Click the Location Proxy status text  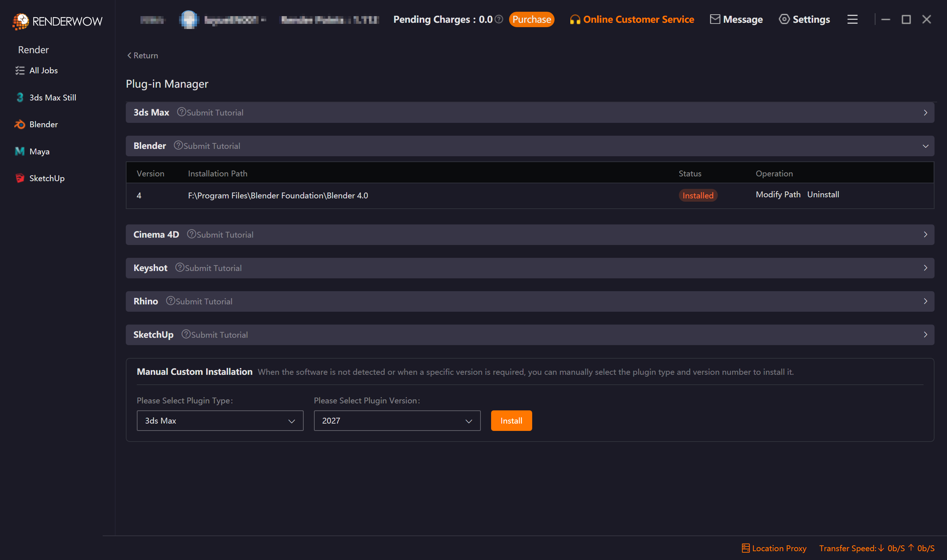point(779,548)
